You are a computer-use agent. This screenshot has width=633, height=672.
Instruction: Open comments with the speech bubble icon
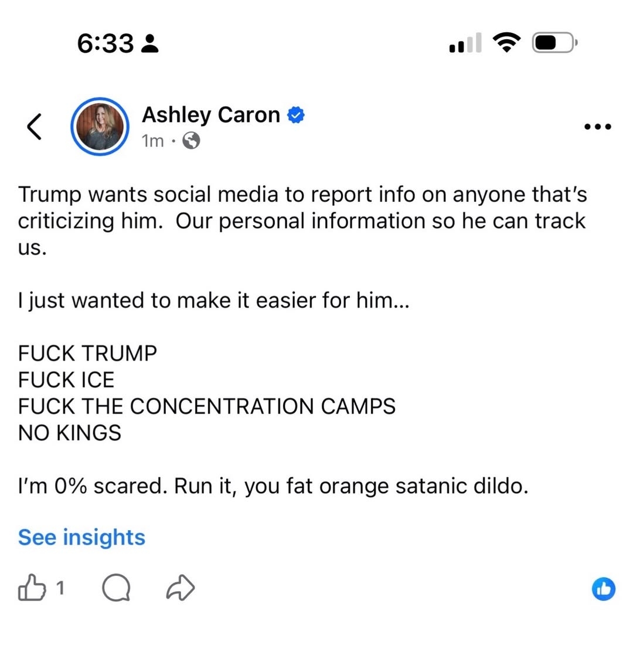click(x=116, y=588)
